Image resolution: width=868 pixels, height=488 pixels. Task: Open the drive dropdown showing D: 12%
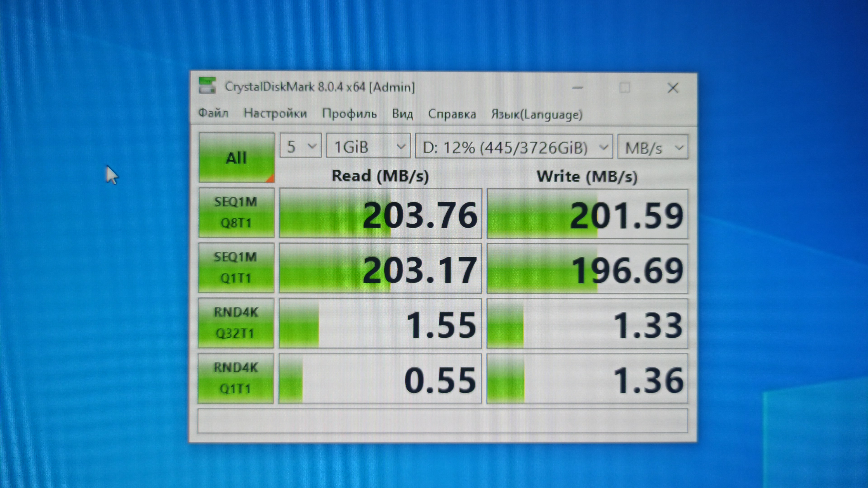pyautogui.click(x=514, y=147)
